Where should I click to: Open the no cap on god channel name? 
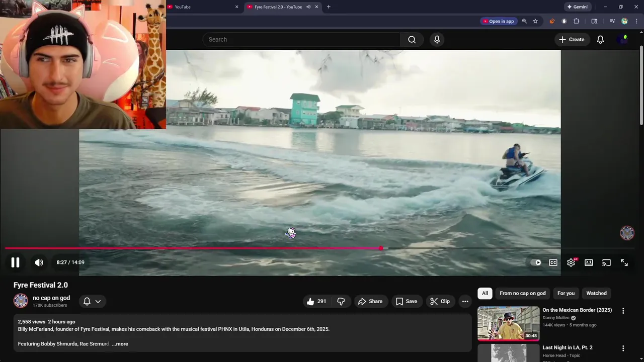(51, 298)
